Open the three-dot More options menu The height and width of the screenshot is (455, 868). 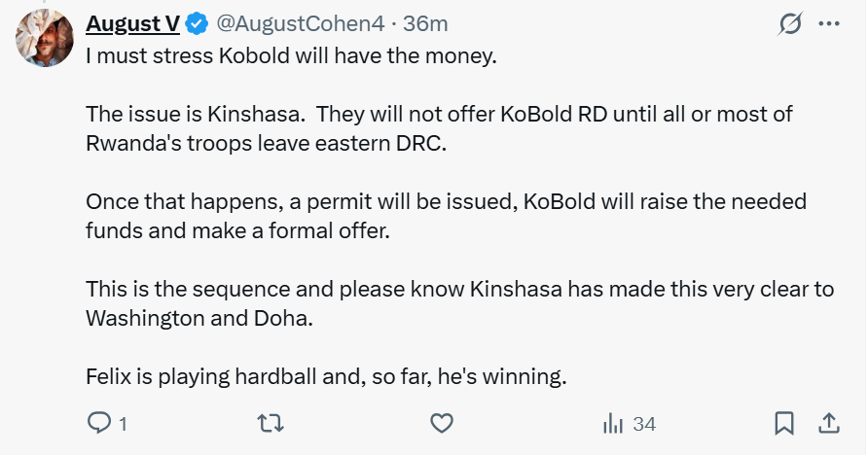[x=829, y=24]
